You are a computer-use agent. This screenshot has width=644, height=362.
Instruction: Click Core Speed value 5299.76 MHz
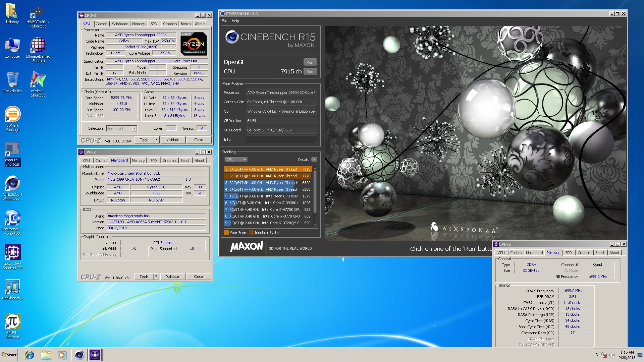pos(122,98)
